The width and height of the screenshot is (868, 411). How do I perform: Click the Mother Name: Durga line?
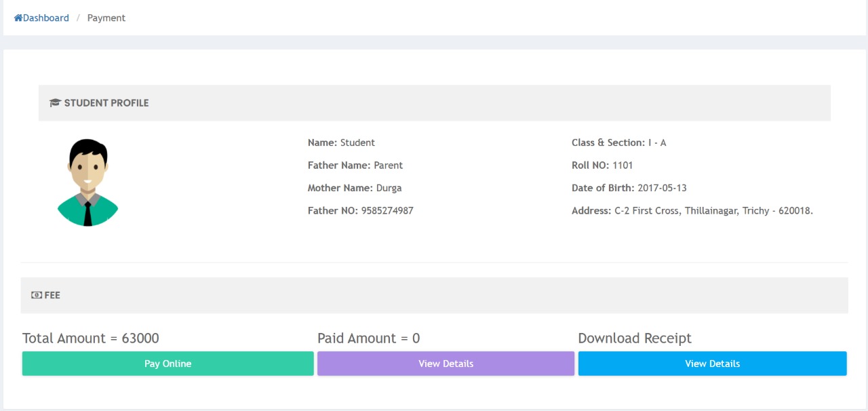(x=355, y=188)
